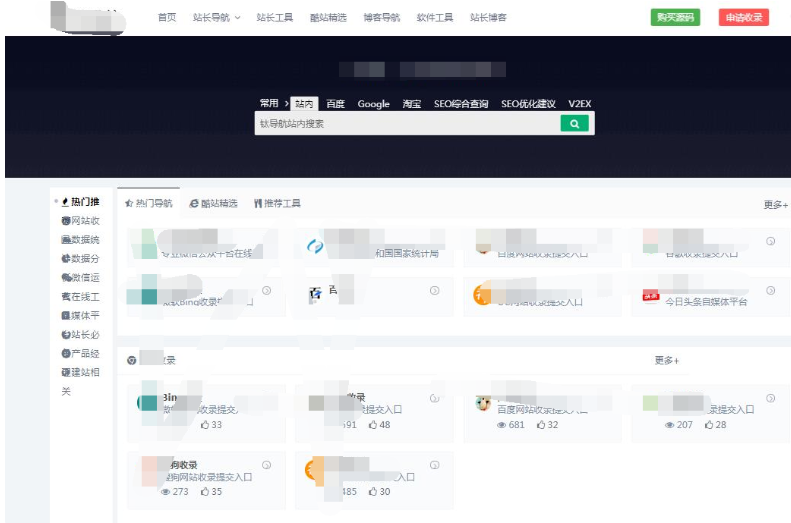Click section header icon above Bing card
Image resolution: width=791 pixels, height=523 pixels.
[x=132, y=360]
